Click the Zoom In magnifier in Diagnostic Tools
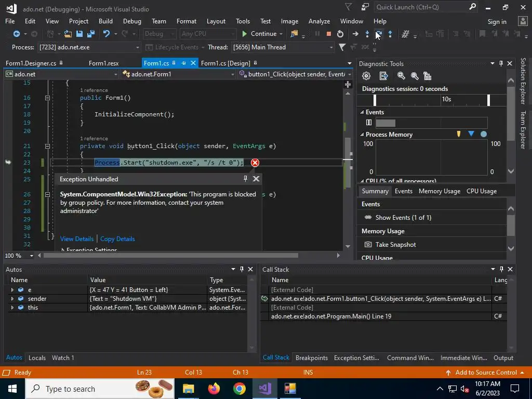The image size is (532, 399). (401, 76)
